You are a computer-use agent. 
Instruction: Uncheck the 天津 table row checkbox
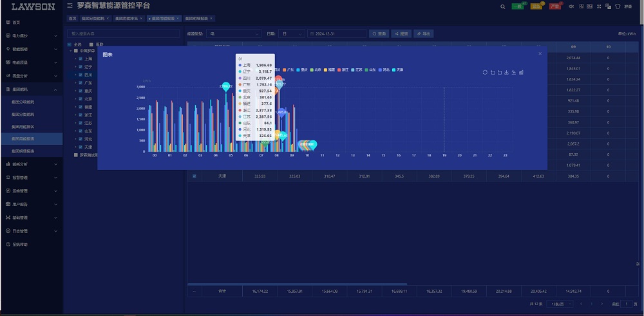tap(194, 176)
